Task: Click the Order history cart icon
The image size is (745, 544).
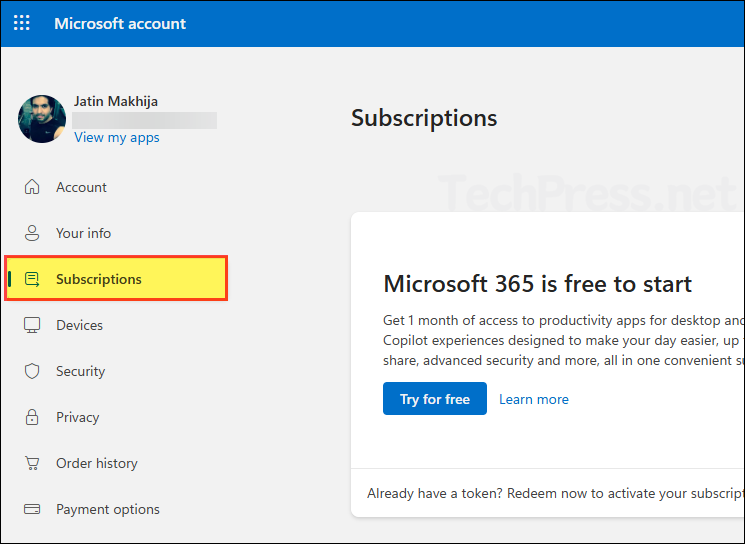Action: pos(32,463)
